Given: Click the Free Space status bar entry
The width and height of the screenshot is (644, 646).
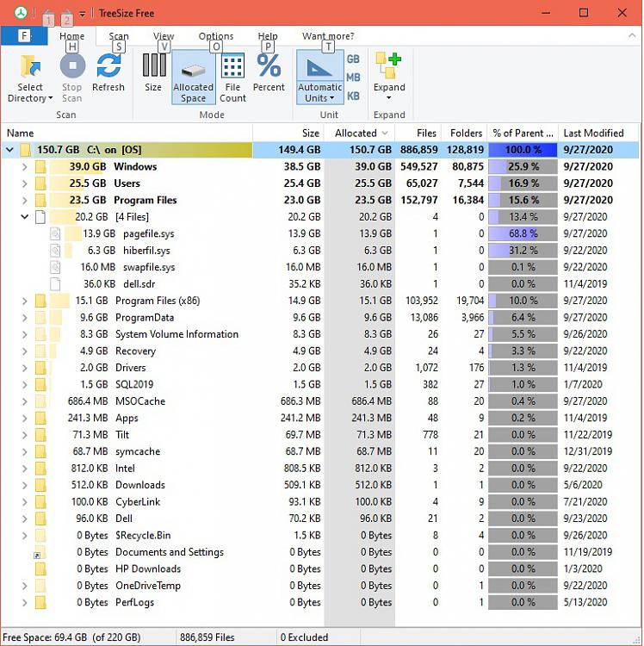Looking at the screenshot, I should tap(71, 637).
